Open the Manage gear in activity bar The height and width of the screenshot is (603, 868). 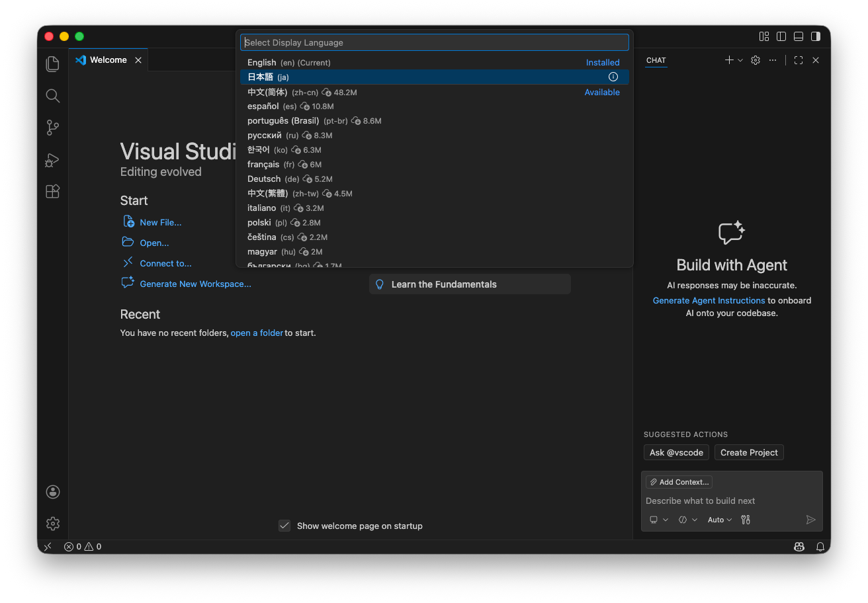point(53,524)
